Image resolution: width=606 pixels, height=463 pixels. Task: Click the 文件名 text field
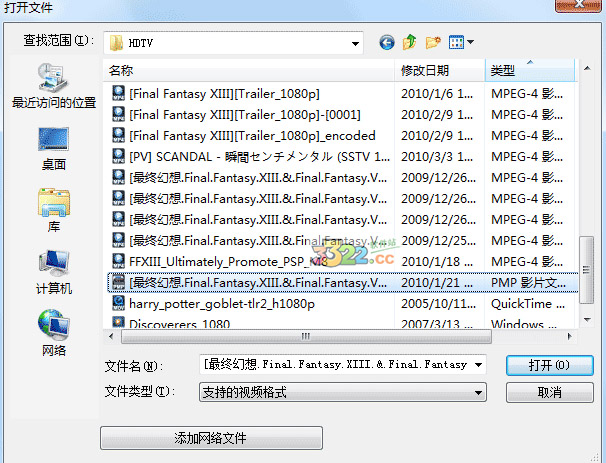click(336, 364)
